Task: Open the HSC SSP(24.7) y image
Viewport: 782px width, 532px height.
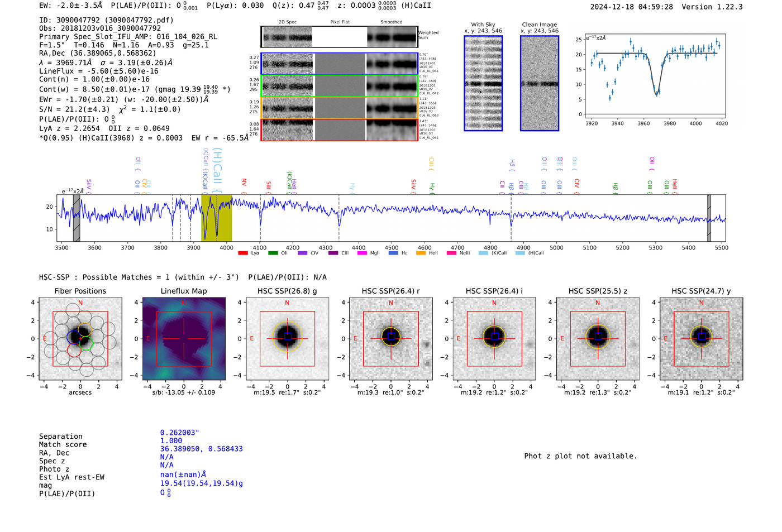Action: 701,338
